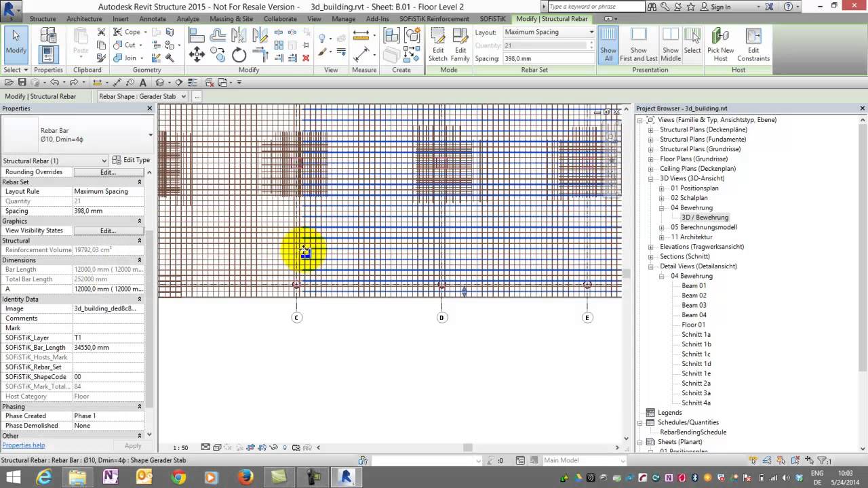
Task: Select the Align tool icon
Action: pos(197,35)
